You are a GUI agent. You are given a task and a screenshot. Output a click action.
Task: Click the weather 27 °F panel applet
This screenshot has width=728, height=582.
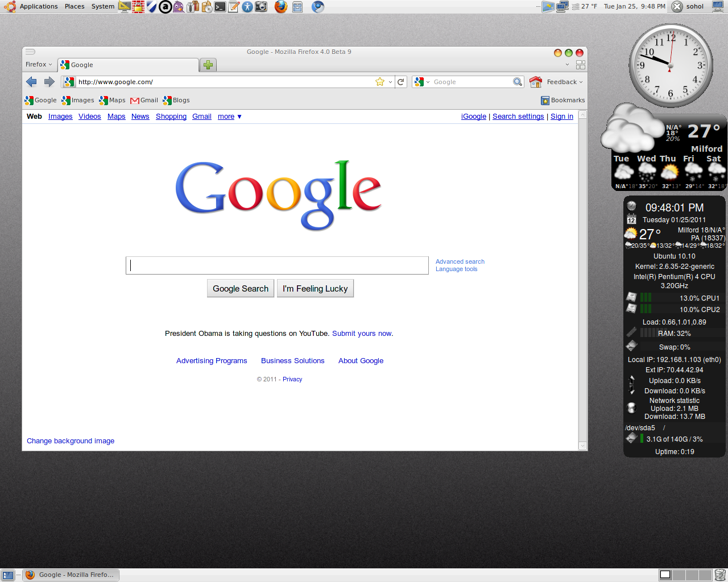[585, 7]
